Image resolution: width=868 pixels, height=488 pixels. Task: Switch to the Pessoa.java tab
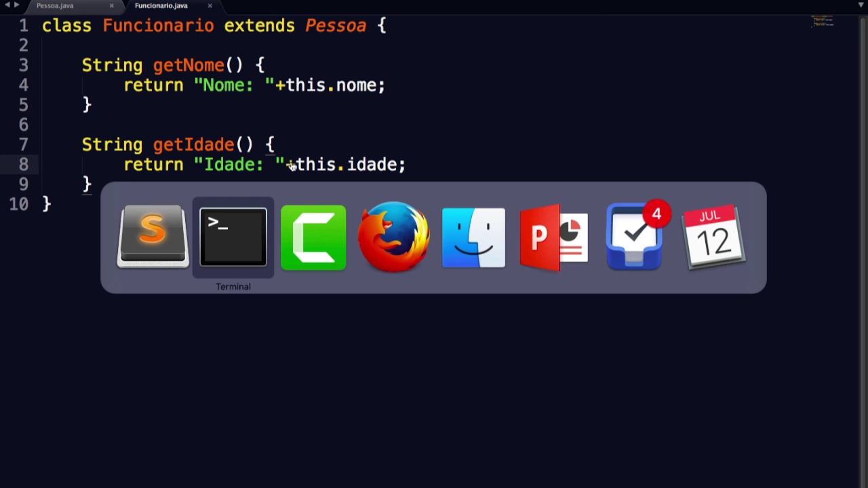point(55,5)
